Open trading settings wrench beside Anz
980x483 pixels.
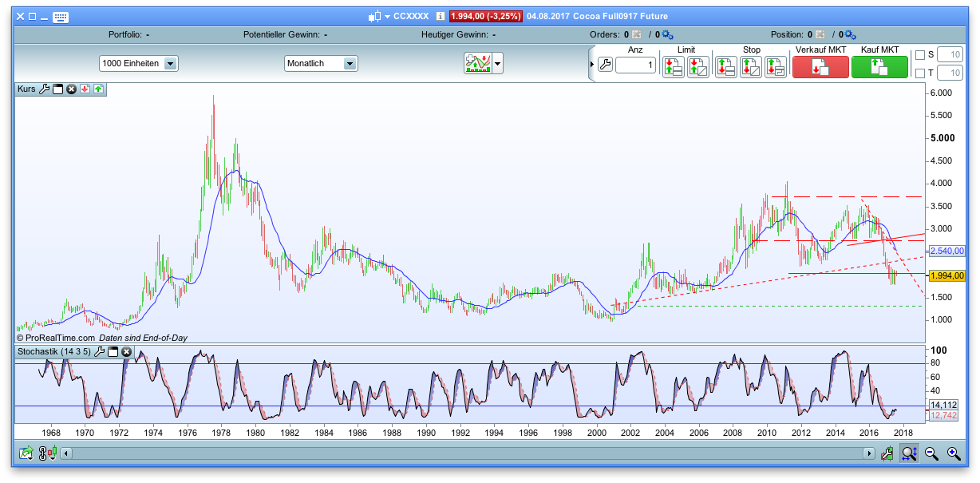click(605, 65)
